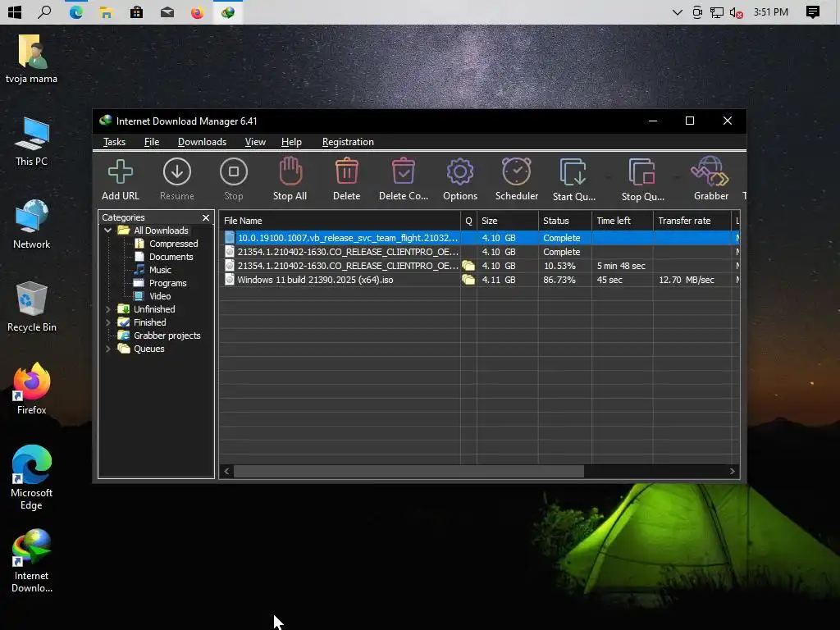Expand the Unfinished category

click(107, 309)
